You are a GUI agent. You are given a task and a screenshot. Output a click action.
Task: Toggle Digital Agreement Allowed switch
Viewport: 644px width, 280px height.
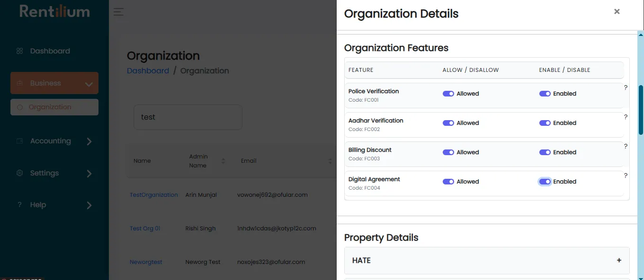click(x=448, y=182)
